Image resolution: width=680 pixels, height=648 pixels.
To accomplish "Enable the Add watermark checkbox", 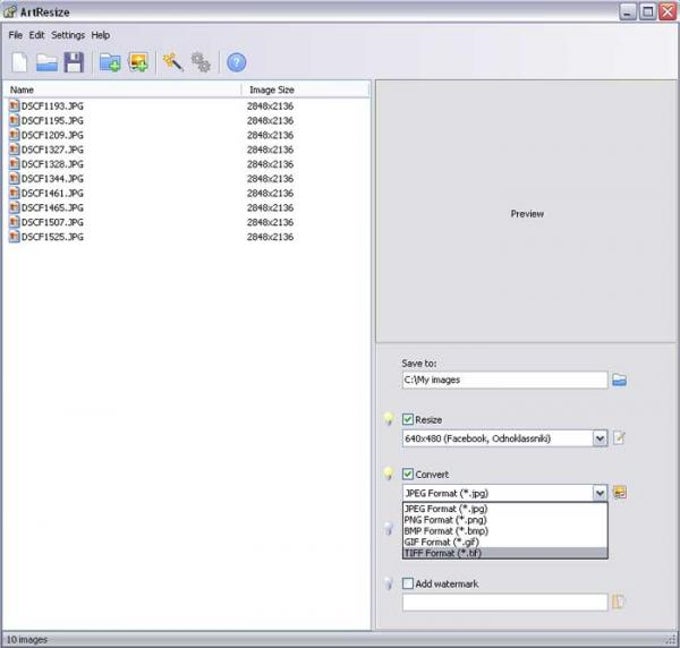I will point(408,583).
